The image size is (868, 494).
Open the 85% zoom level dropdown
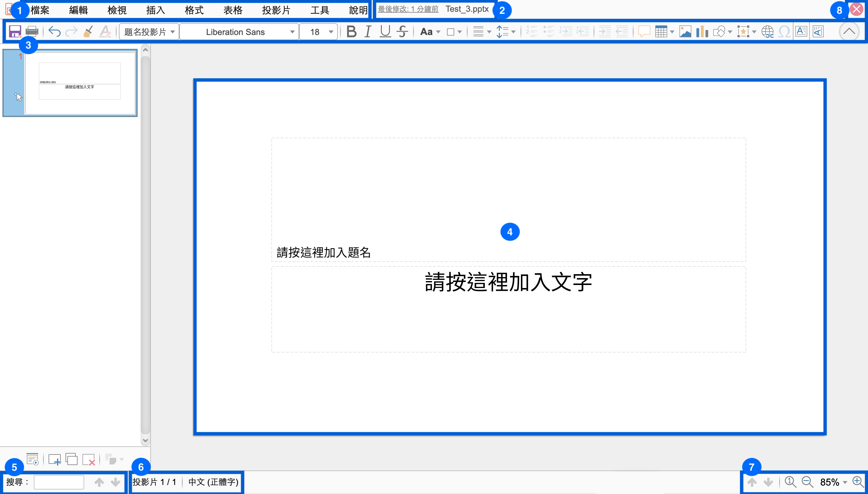coord(833,482)
